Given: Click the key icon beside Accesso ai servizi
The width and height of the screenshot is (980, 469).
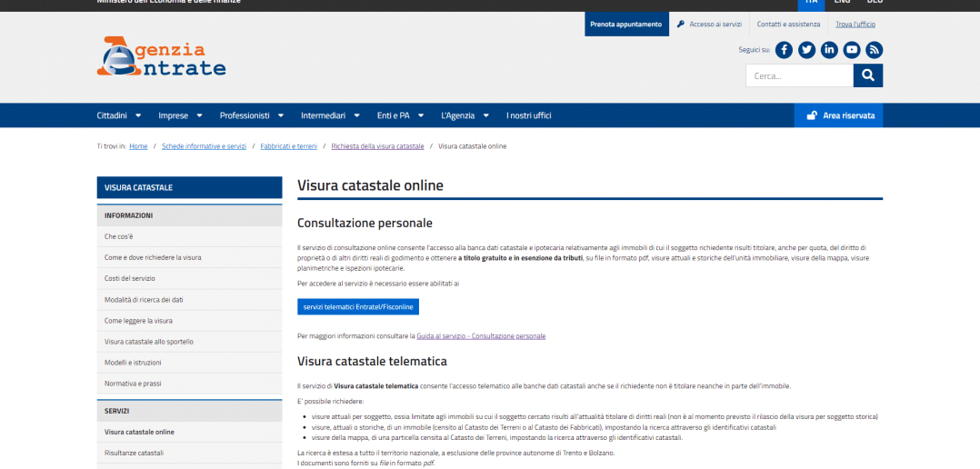Looking at the screenshot, I should pos(681,25).
